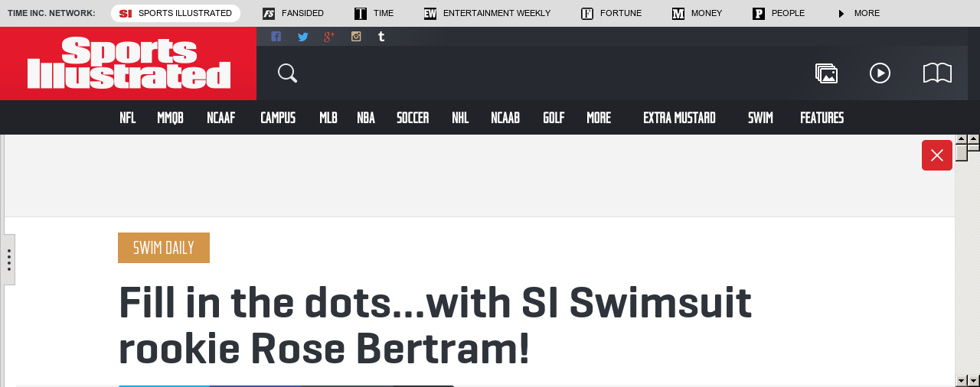The height and width of the screenshot is (387, 980).
Task: Visit Entertainment Weekly network link
Action: [x=488, y=13]
